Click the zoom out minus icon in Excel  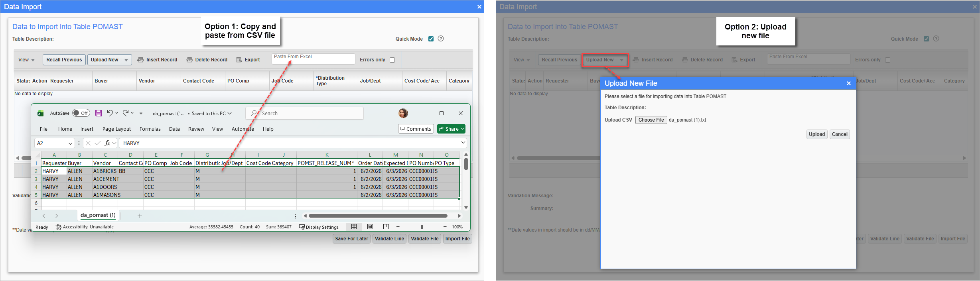[x=398, y=227]
